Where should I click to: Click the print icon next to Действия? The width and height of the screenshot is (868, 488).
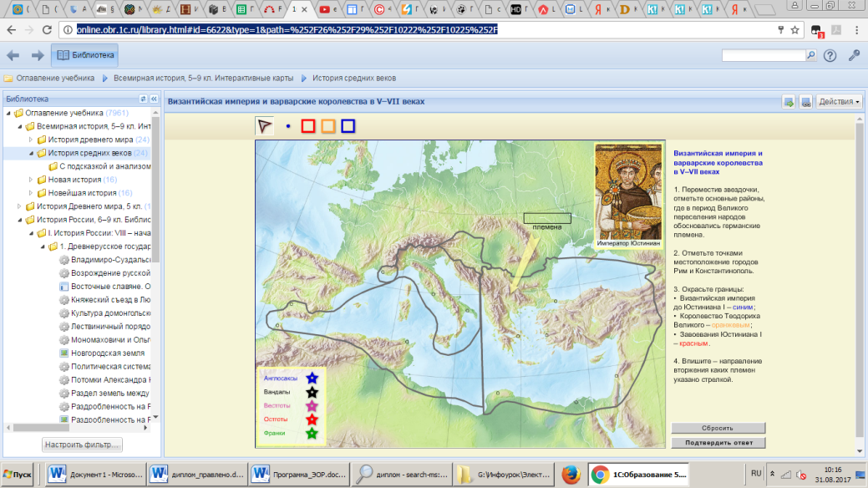coord(805,102)
